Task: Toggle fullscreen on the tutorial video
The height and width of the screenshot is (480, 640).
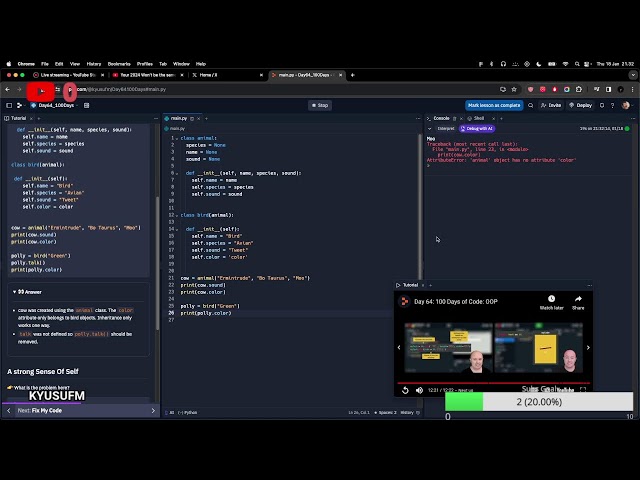Action: pos(583,390)
